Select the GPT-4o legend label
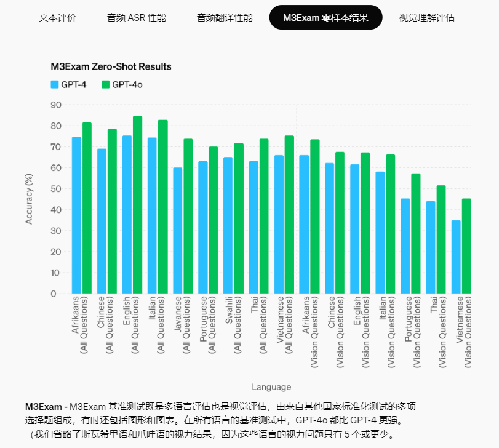499x448 pixels. click(x=127, y=85)
